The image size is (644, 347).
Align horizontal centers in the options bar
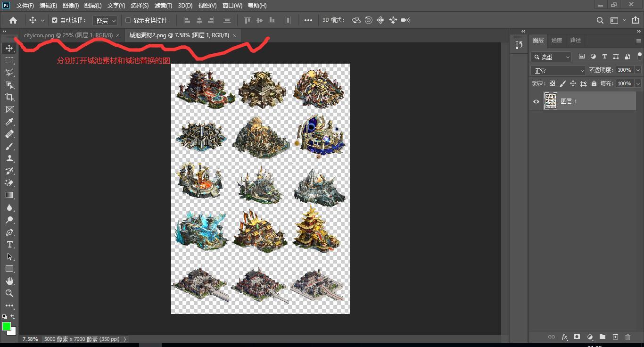[199, 20]
